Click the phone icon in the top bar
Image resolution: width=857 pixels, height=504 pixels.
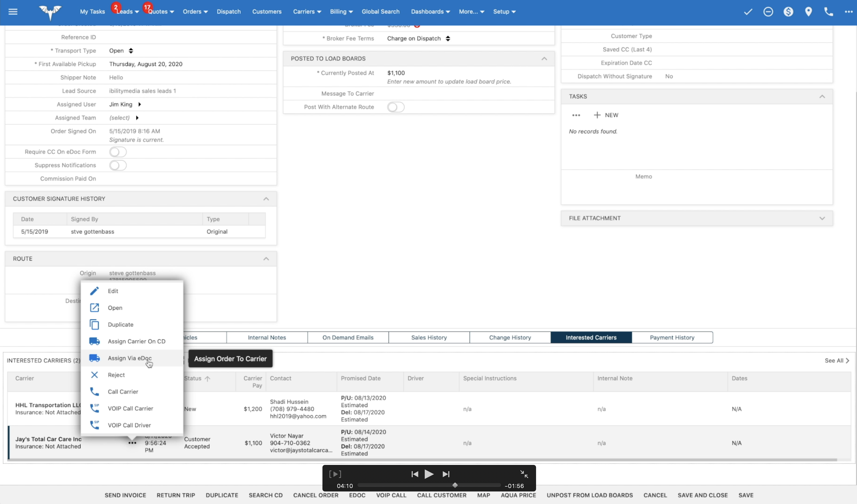(x=828, y=12)
